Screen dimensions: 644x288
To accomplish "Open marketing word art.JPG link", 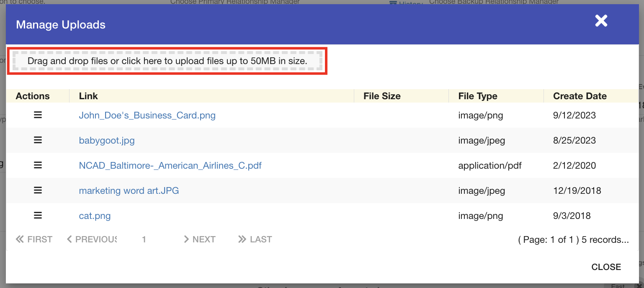I will pos(129,190).
